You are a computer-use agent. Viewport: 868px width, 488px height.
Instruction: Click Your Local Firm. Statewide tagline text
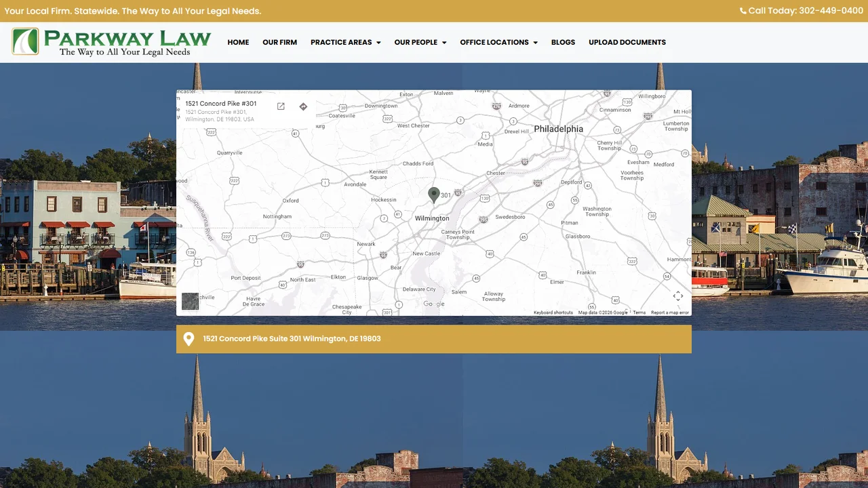(x=132, y=11)
